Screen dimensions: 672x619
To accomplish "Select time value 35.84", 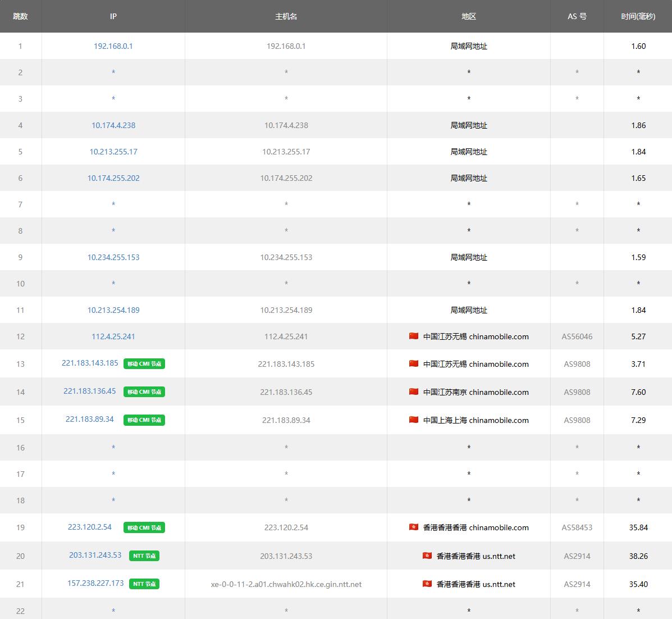I will tap(638, 527).
